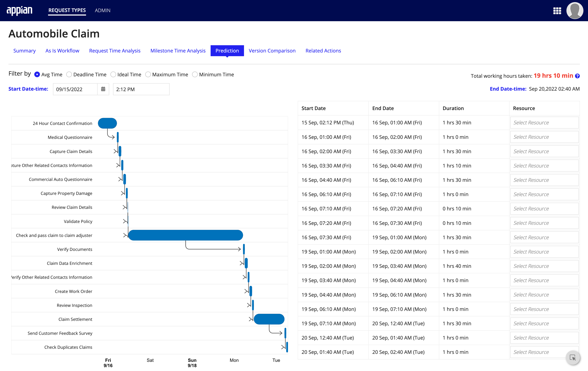
Task: Click the Start Date column header
Action: (314, 108)
